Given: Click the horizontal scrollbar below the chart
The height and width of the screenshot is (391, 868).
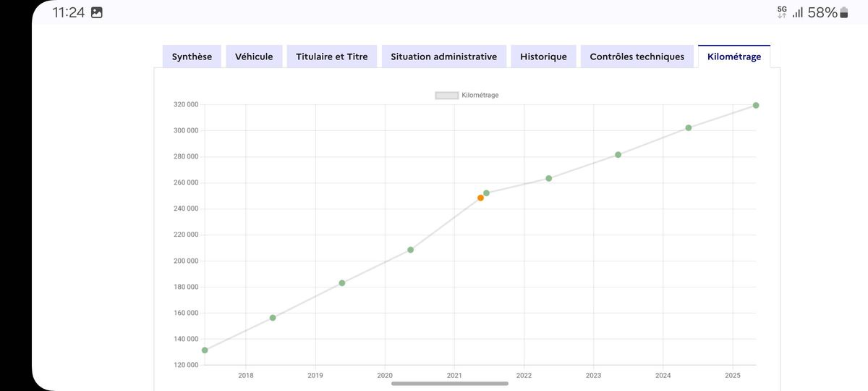Looking at the screenshot, I should click(450, 384).
